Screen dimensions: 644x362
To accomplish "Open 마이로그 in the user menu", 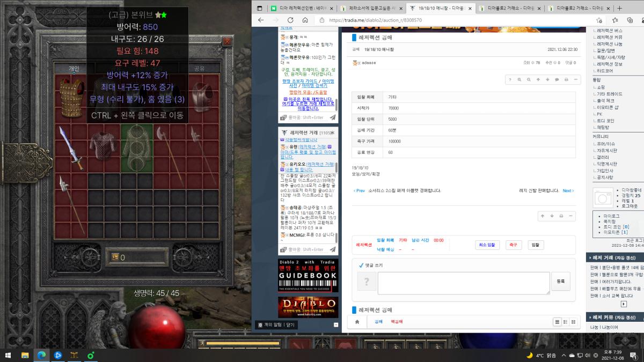I will coord(611,216).
